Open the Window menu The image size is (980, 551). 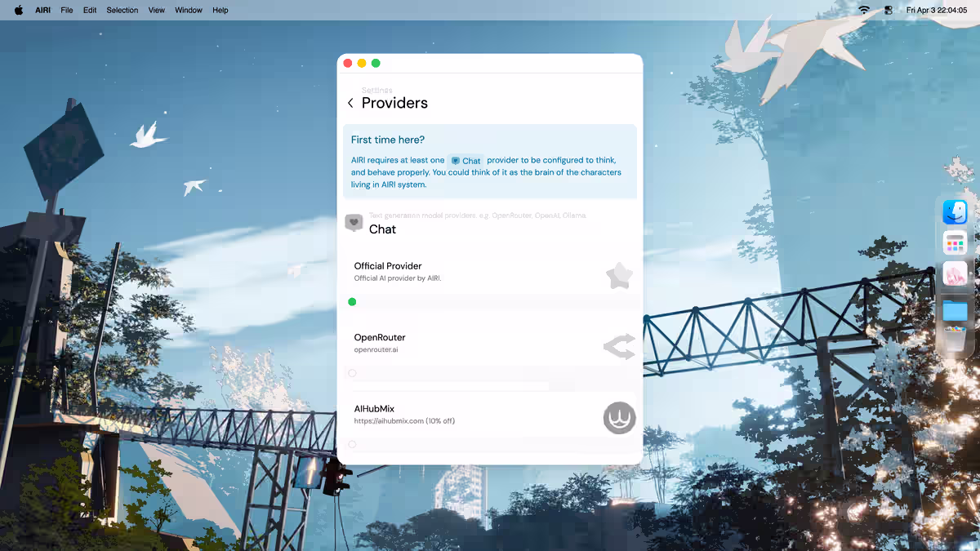189,10
